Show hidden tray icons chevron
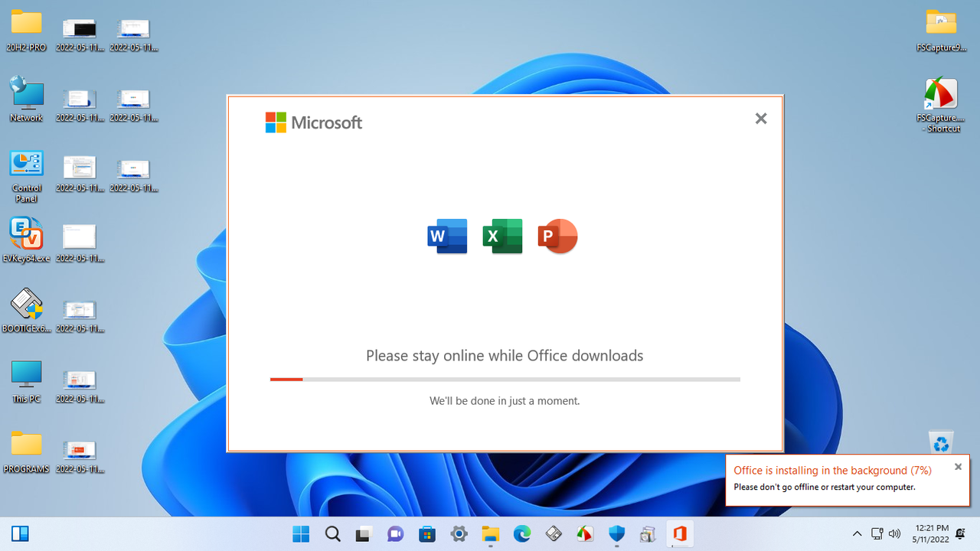This screenshot has height=551, width=980. point(857,533)
